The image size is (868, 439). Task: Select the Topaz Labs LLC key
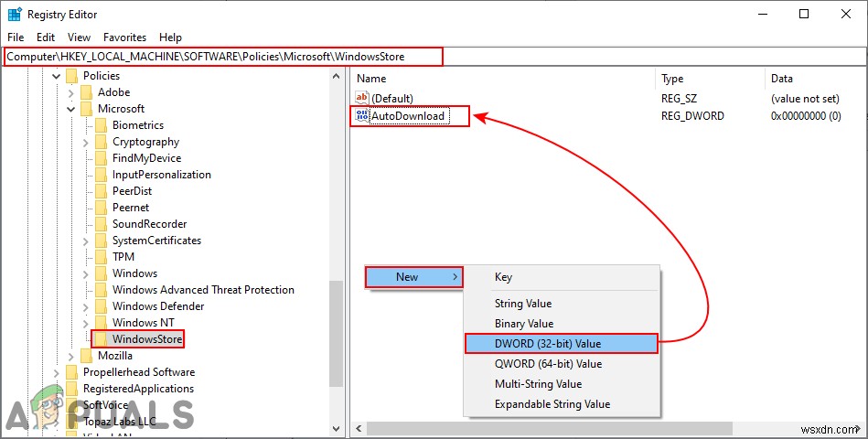(120, 422)
